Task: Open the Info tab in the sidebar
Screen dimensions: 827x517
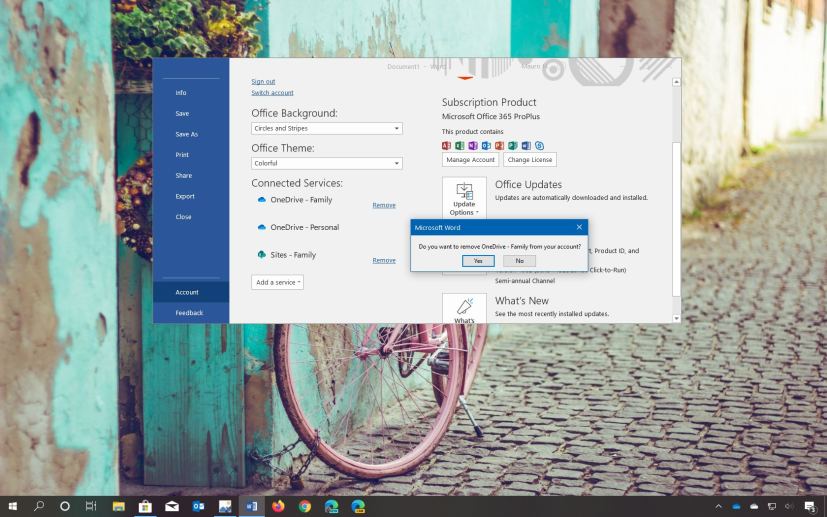Action: point(181,92)
